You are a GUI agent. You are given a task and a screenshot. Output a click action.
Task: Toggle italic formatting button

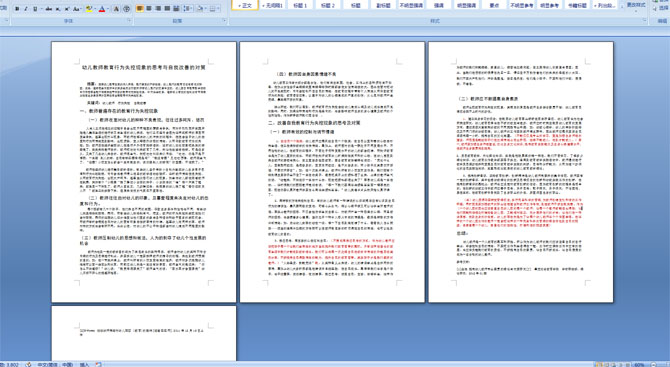pyautogui.click(x=26, y=9)
